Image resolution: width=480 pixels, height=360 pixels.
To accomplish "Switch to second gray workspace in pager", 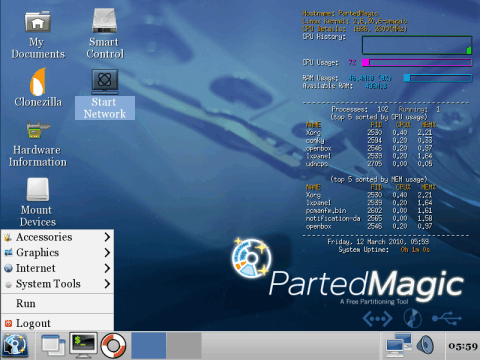I will [184, 345].
